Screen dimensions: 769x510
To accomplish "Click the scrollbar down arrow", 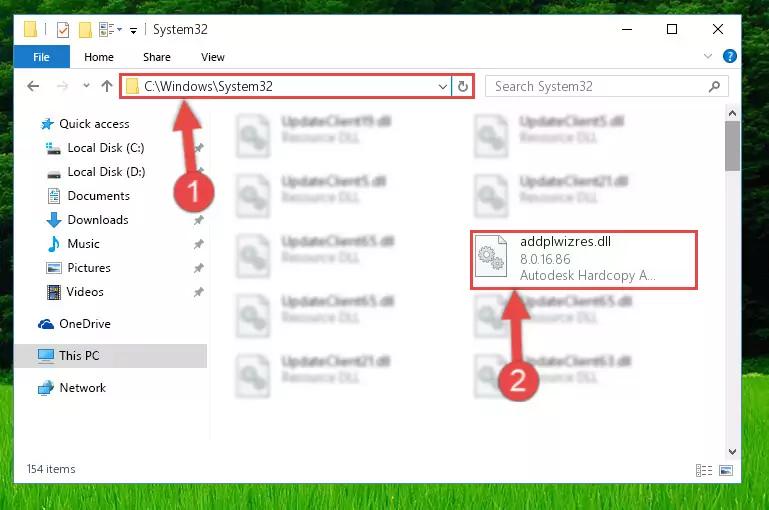I will click(732, 451).
